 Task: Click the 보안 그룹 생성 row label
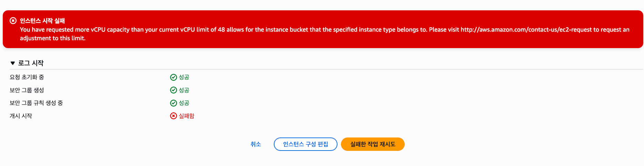(x=27, y=90)
